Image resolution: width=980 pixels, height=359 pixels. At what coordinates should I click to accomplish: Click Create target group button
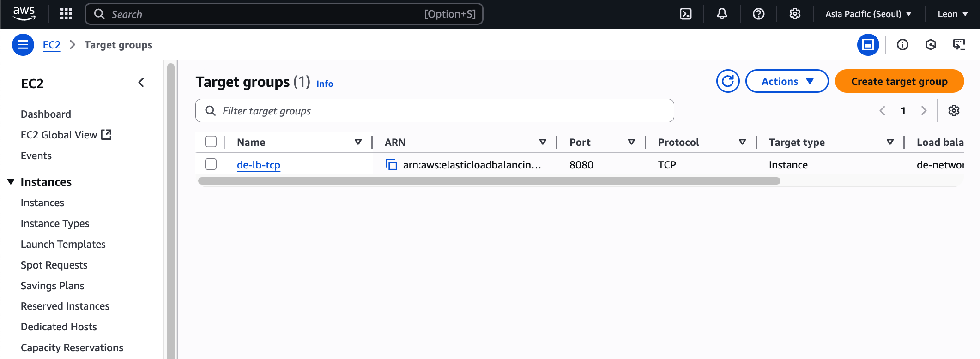point(899,81)
